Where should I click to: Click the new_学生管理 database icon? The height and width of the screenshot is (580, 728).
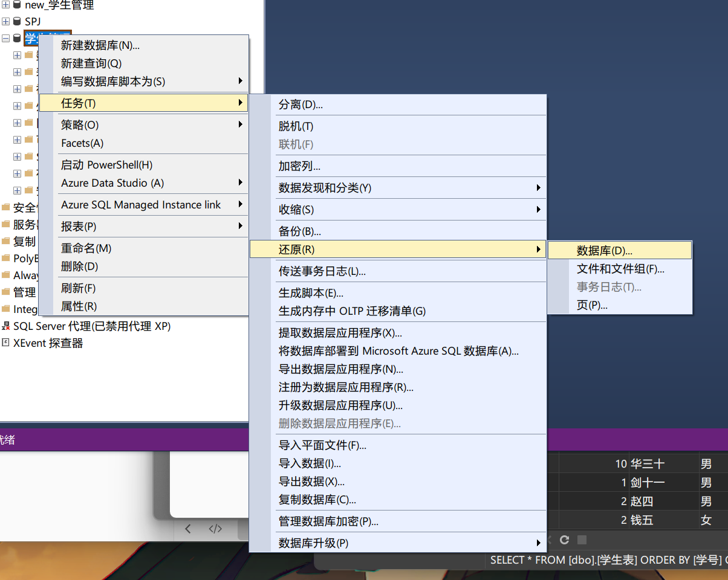tap(17, 5)
